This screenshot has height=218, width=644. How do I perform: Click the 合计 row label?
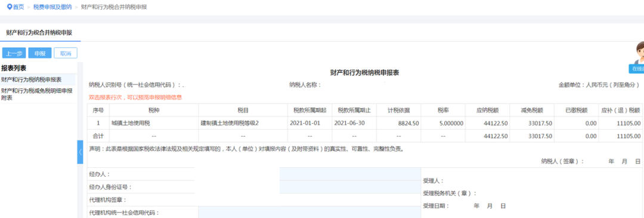tap(98, 136)
